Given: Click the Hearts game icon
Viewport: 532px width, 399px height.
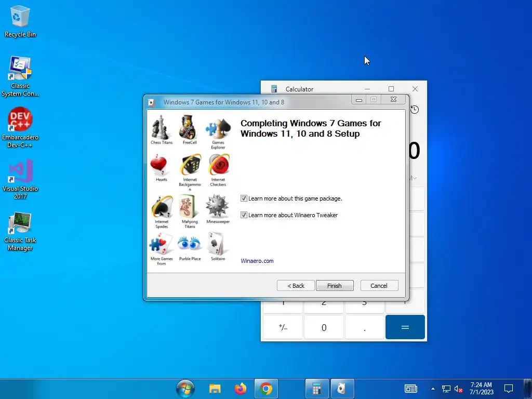Looking at the screenshot, I should (159, 165).
